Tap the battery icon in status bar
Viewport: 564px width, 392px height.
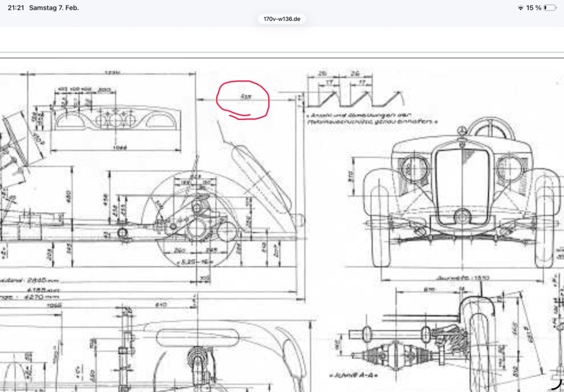(x=550, y=8)
